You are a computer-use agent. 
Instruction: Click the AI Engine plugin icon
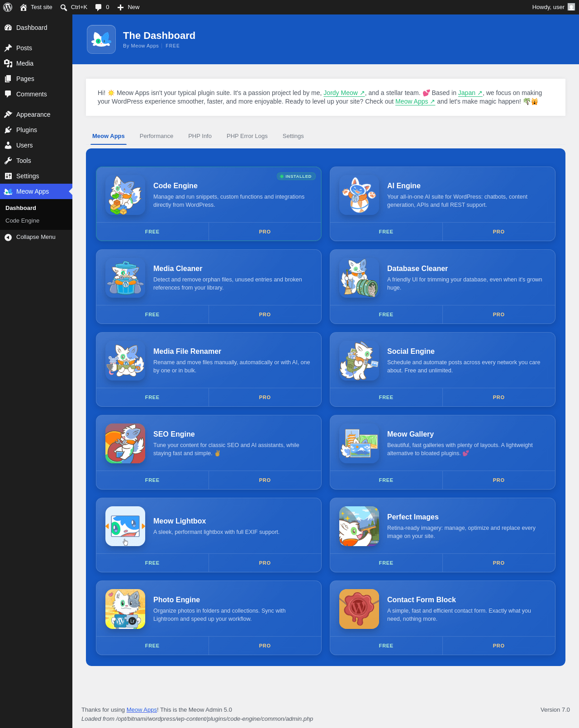(x=359, y=195)
